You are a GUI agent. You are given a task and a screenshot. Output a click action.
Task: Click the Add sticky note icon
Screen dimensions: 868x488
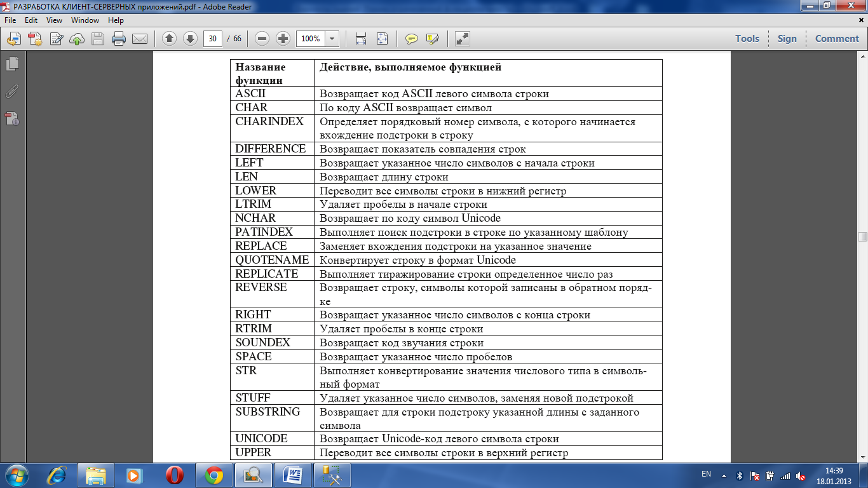click(412, 39)
